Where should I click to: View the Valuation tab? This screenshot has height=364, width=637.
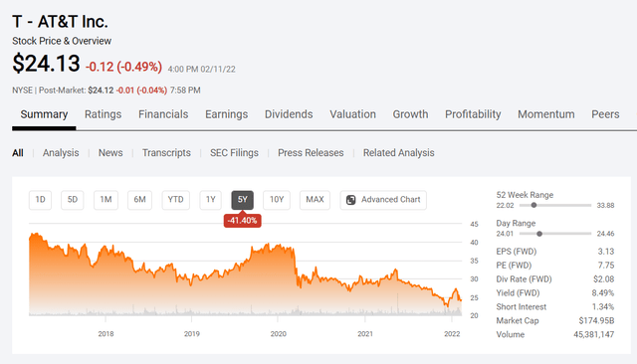[352, 114]
